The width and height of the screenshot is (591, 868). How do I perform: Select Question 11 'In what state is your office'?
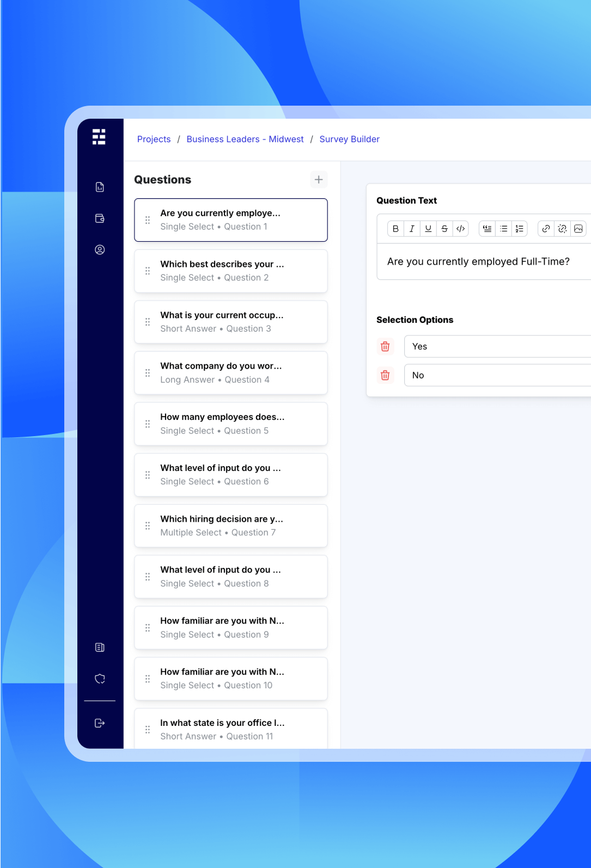point(231,729)
